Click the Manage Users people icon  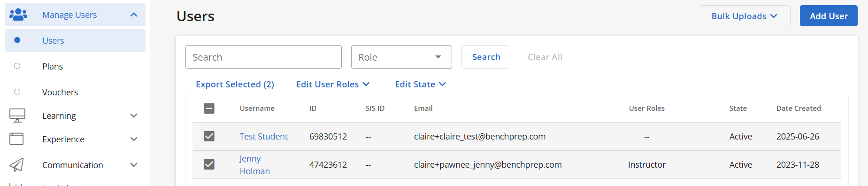(18, 15)
